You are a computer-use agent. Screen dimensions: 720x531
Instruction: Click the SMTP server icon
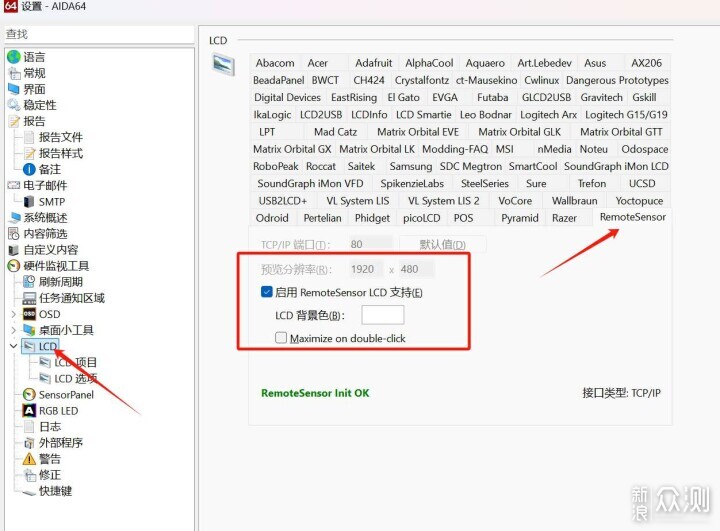tap(29, 202)
